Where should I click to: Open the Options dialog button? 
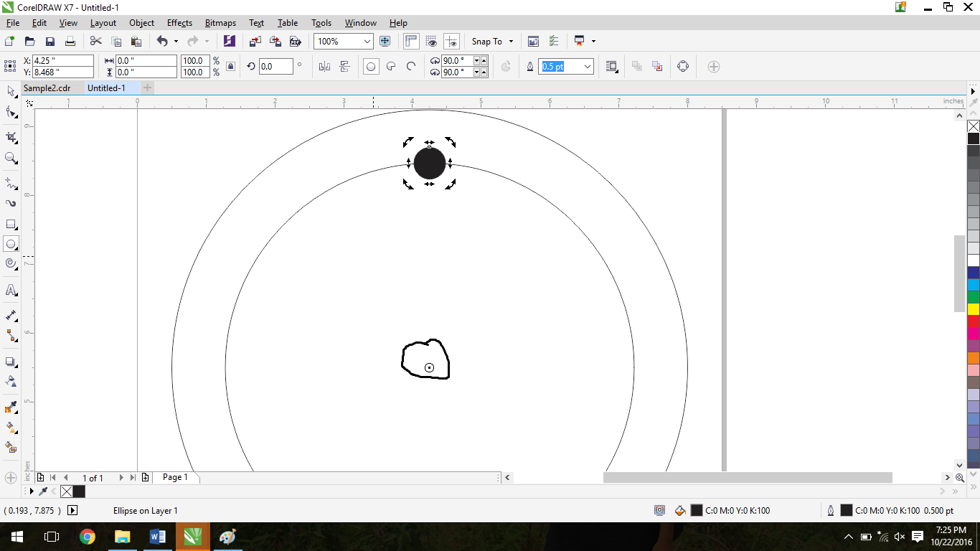tap(553, 42)
